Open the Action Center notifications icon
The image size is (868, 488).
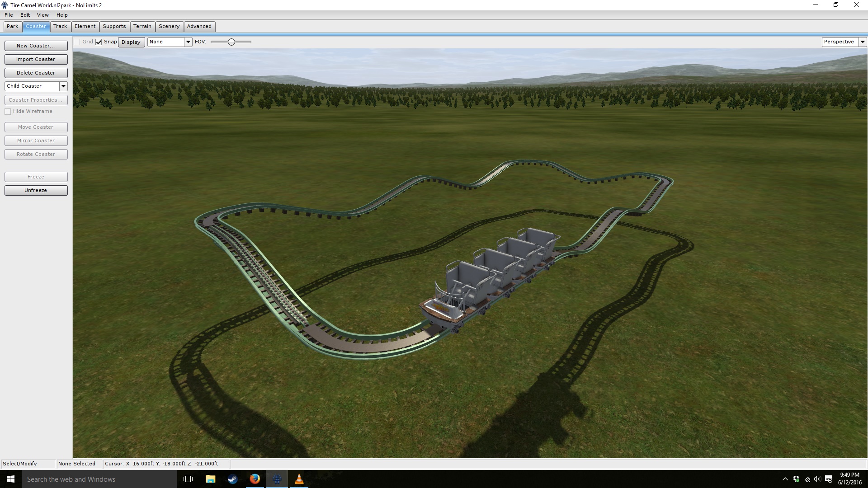[829, 479]
